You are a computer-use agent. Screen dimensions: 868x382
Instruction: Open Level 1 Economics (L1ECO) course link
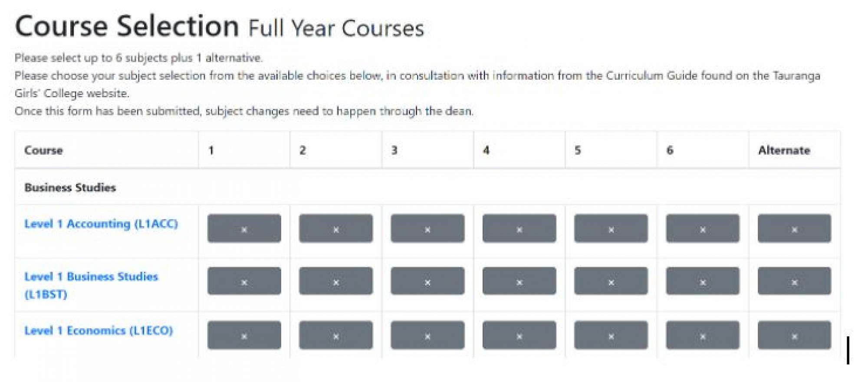coord(99,331)
